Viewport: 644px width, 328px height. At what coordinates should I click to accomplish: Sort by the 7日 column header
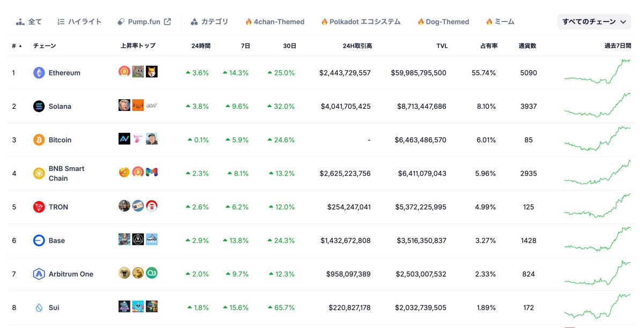[x=246, y=46]
